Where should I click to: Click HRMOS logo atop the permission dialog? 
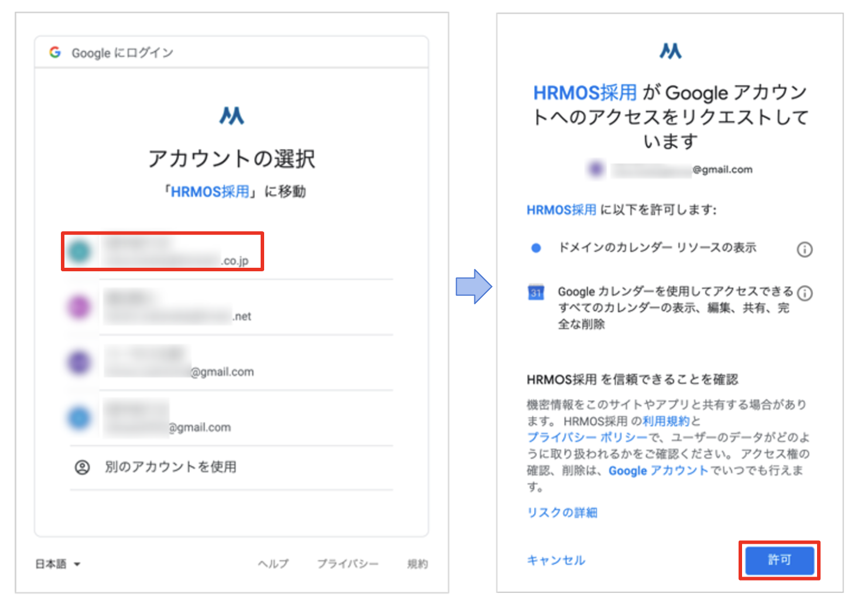[670, 51]
